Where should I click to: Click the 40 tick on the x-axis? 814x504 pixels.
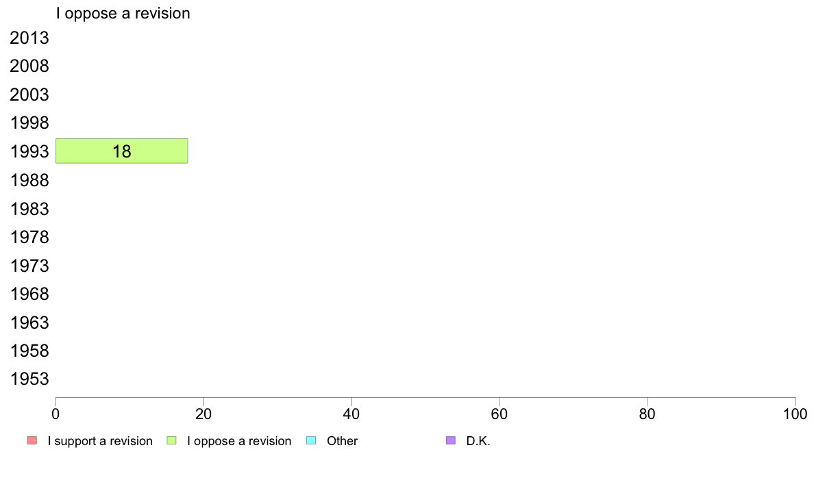click(x=351, y=414)
